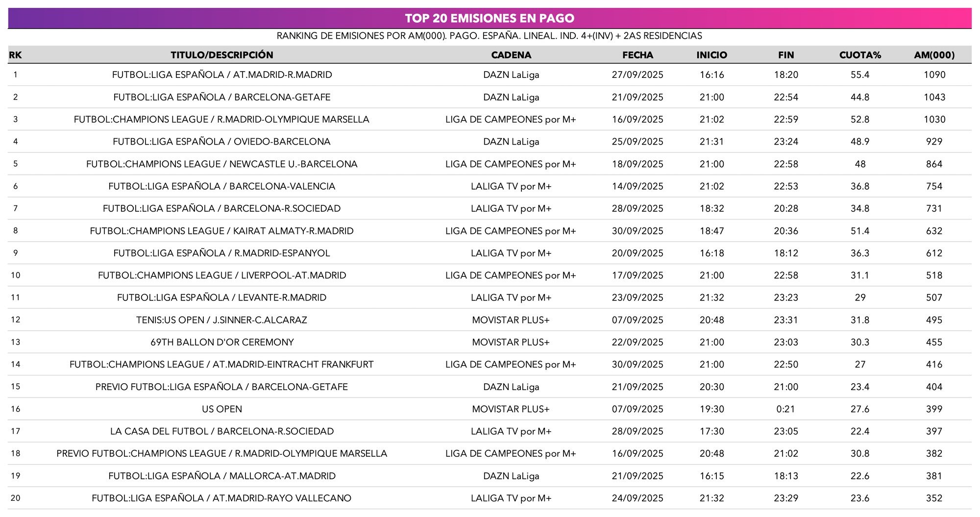The image size is (980, 517).
Task: Click the ranking subtitle text below the title
Action: 490,35
